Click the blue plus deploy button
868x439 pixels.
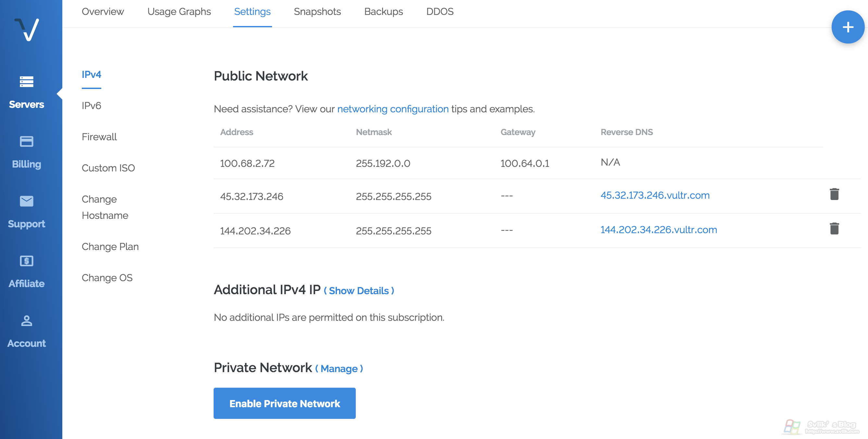(848, 27)
